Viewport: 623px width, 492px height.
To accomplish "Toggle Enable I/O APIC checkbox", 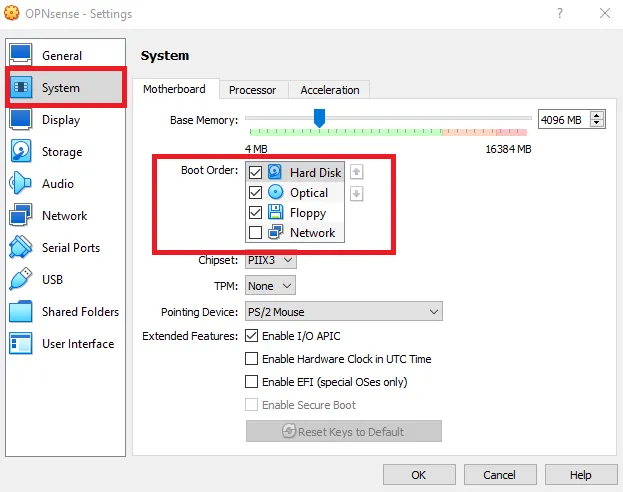I will (x=251, y=336).
